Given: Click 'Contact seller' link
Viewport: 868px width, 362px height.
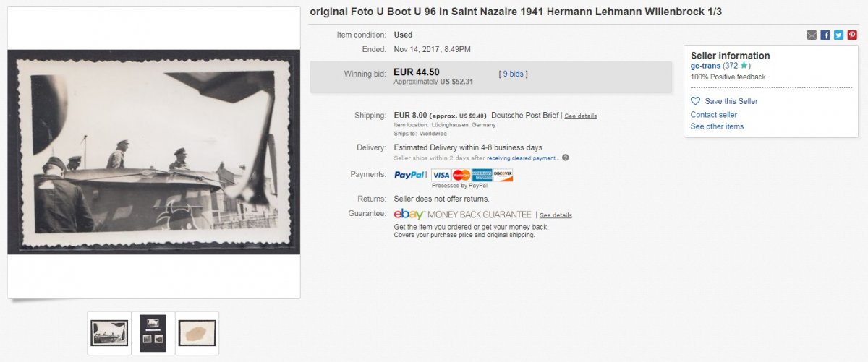Looking at the screenshot, I should 713,115.
